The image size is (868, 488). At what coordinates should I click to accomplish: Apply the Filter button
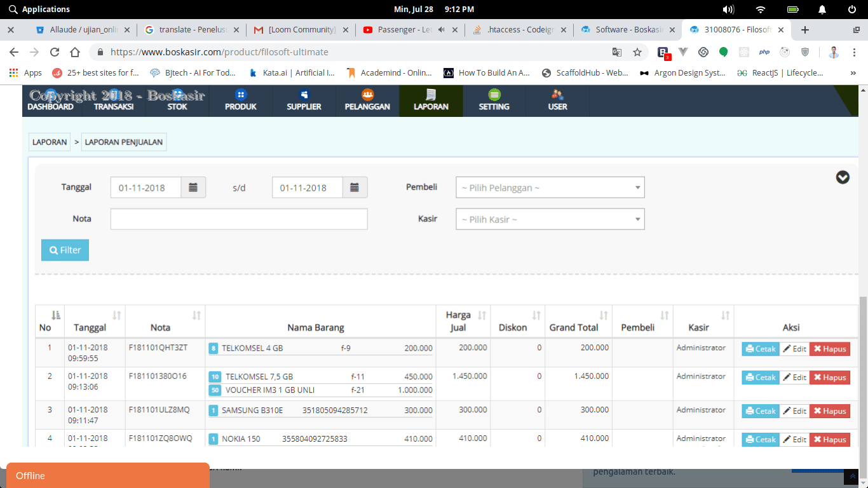[x=65, y=250]
